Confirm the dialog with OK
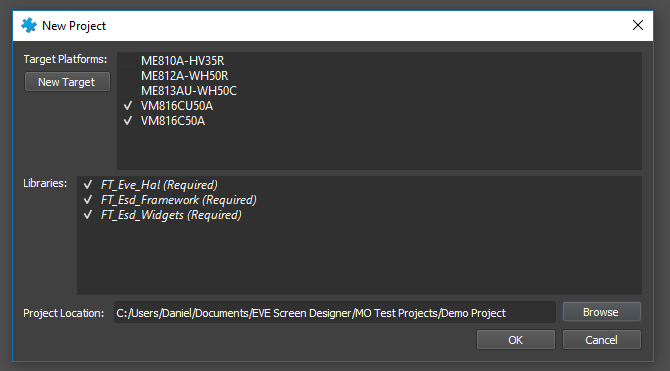The image size is (670, 371). [516, 340]
